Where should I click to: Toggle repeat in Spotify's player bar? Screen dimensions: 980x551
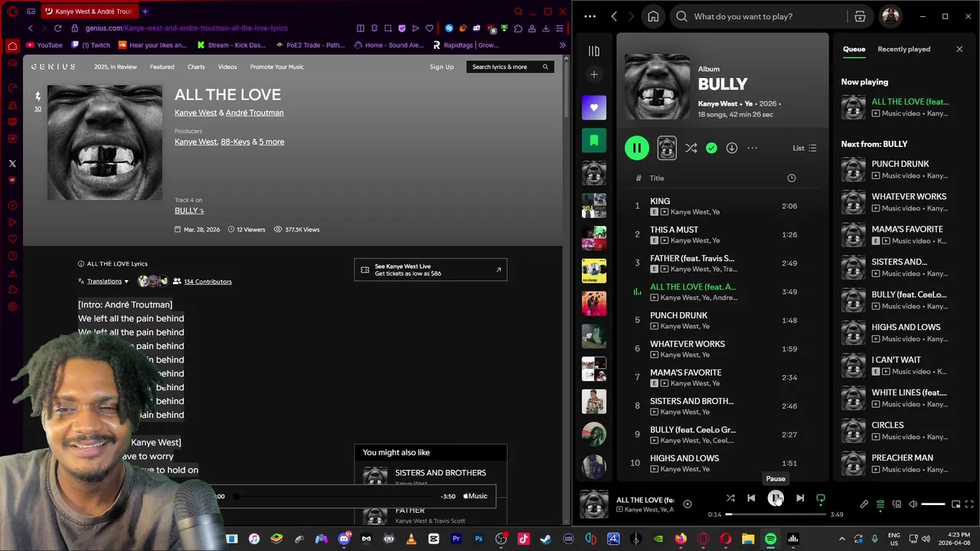(x=821, y=498)
